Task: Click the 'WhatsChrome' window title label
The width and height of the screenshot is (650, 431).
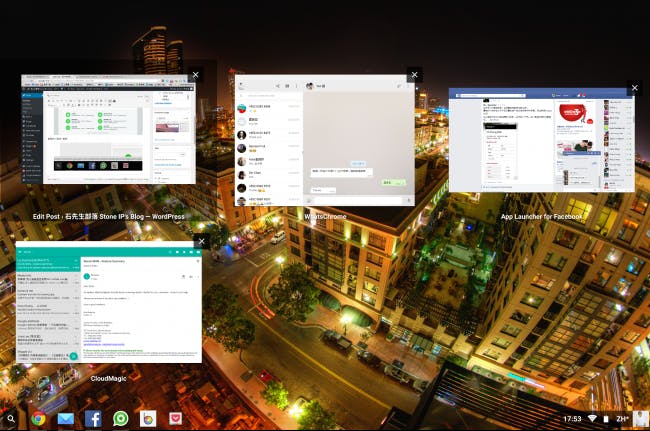Action: point(325,217)
